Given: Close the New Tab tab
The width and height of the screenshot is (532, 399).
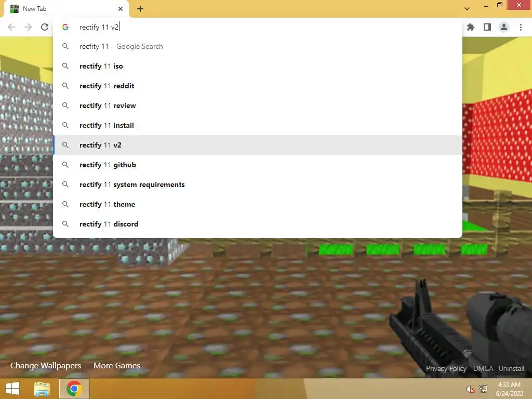Looking at the screenshot, I should pyautogui.click(x=121, y=9).
